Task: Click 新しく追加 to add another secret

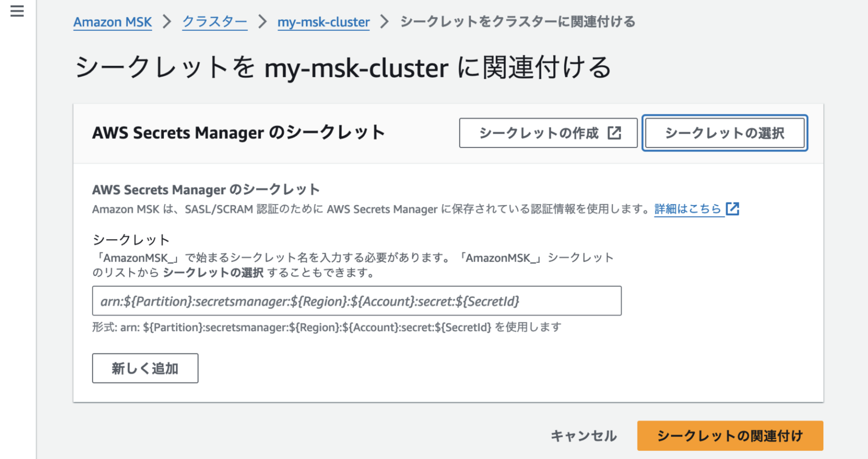Action: click(145, 368)
